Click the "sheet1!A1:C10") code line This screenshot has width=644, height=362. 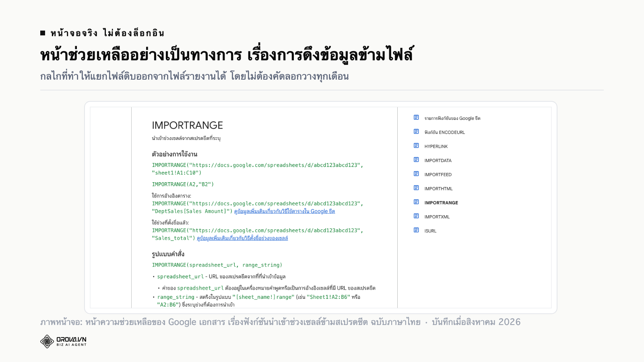(x=176, y=173)
